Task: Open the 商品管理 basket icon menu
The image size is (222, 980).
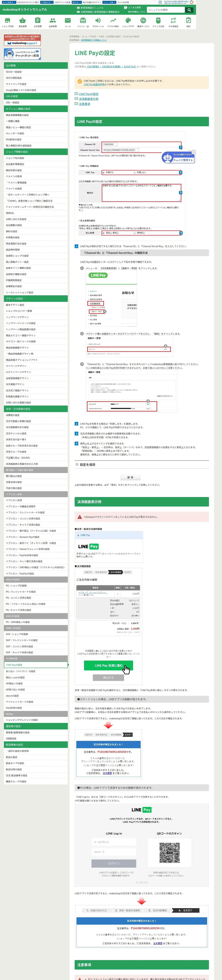Action: (23, 22)
